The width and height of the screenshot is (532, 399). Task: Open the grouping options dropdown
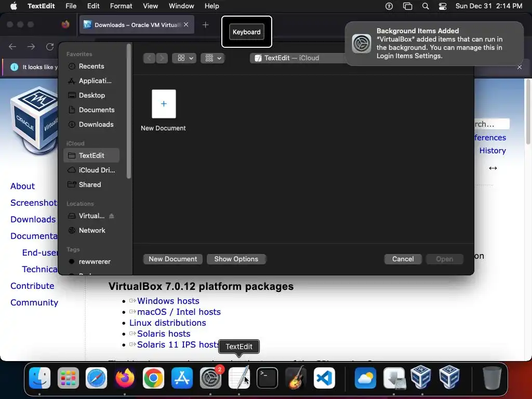click(212, 58)
